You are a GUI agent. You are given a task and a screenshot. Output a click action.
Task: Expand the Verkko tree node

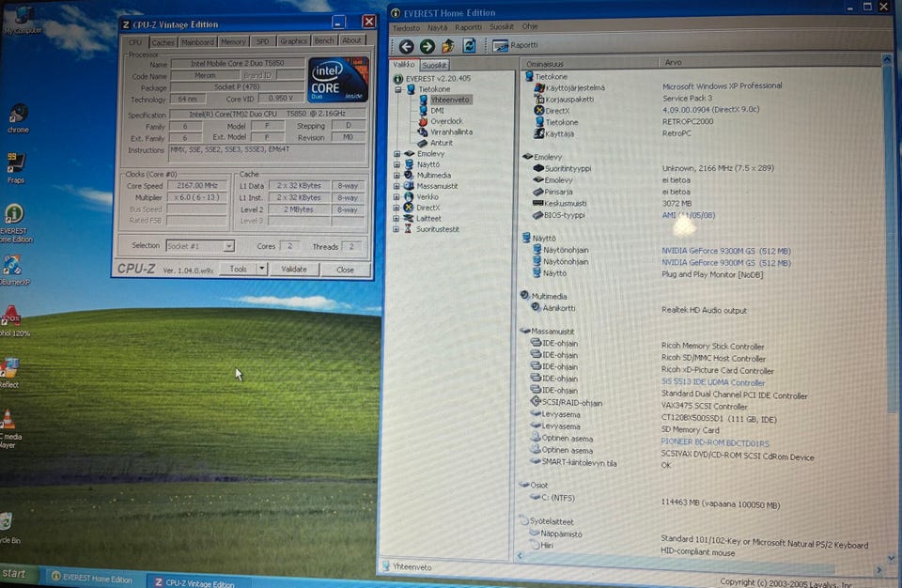click(397, 197)
